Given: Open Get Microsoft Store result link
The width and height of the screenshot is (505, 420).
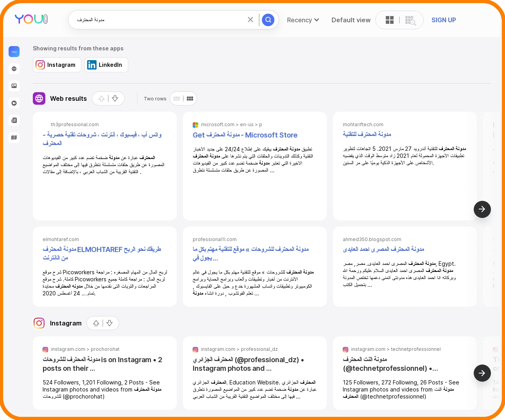Looking at the screenshot, I should [245, 135].
